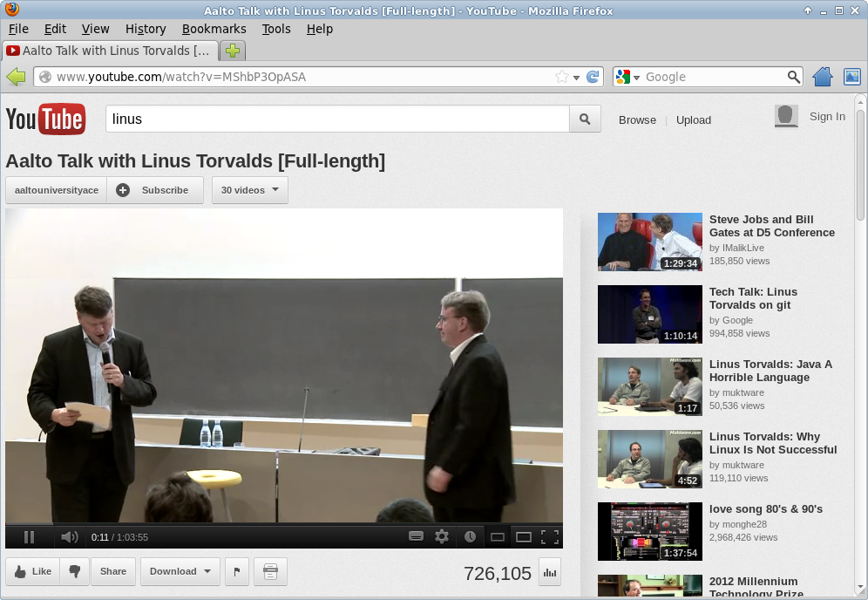Toggle captions in the video player

click(x=416, y=536)
